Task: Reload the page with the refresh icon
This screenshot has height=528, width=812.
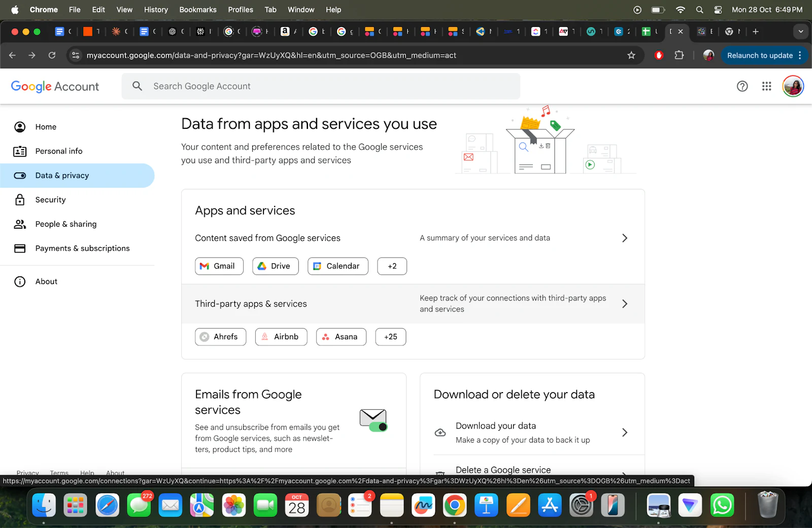Action: (52, 55)
